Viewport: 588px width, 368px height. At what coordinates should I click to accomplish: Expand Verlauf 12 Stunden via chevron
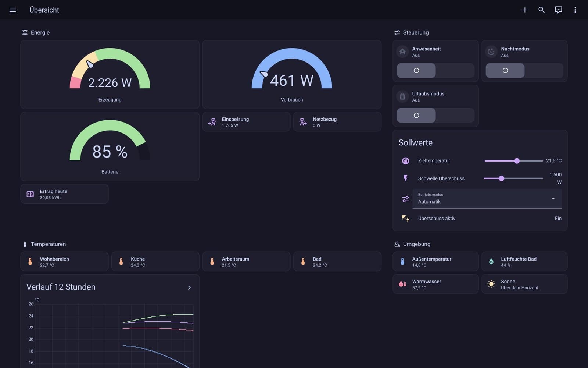(x=189, y=287)
